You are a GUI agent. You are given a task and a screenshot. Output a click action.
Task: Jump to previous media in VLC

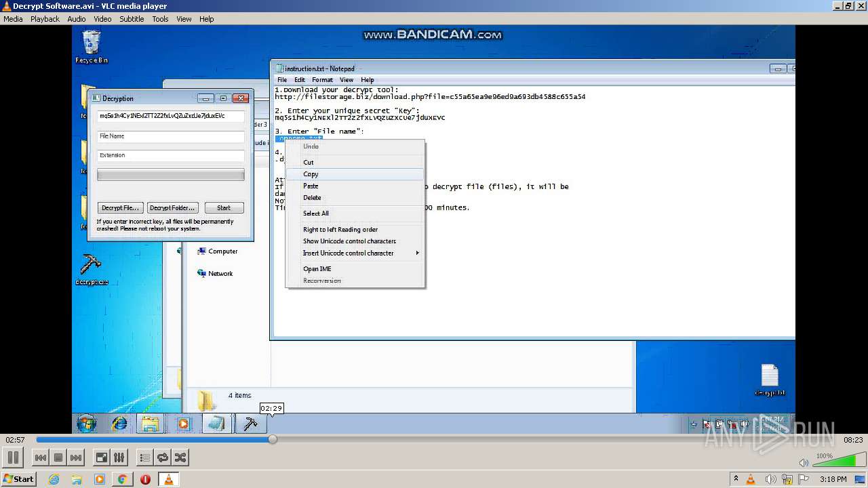(x=41, y=457)
